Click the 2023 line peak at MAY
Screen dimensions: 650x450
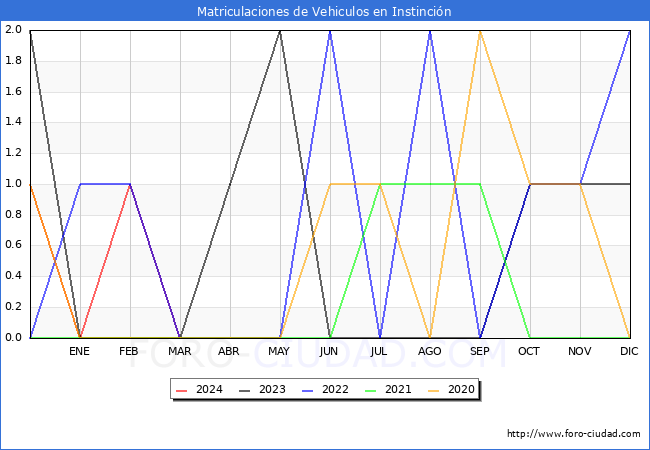pos(280,31)
